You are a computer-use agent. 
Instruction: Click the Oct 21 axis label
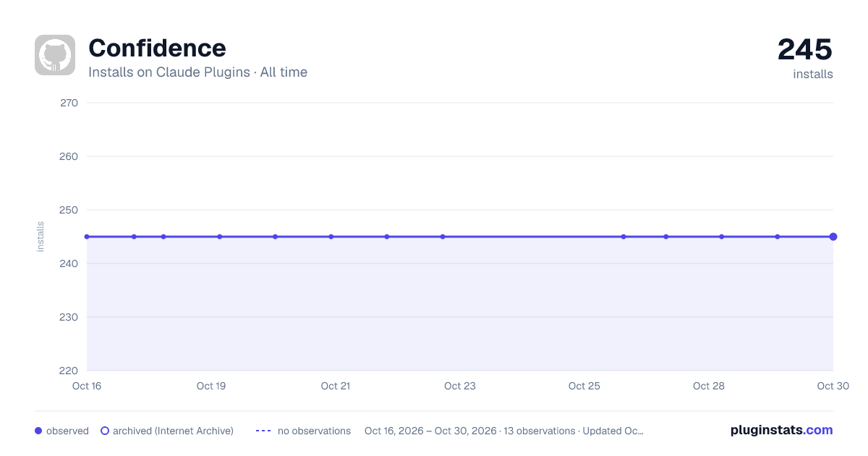(x=336, y=386)
